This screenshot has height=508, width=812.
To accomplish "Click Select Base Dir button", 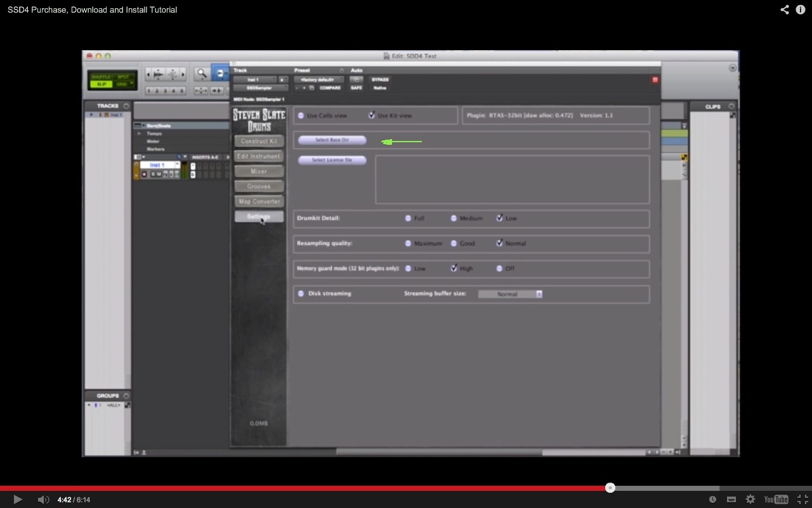I will pos(332,140).
